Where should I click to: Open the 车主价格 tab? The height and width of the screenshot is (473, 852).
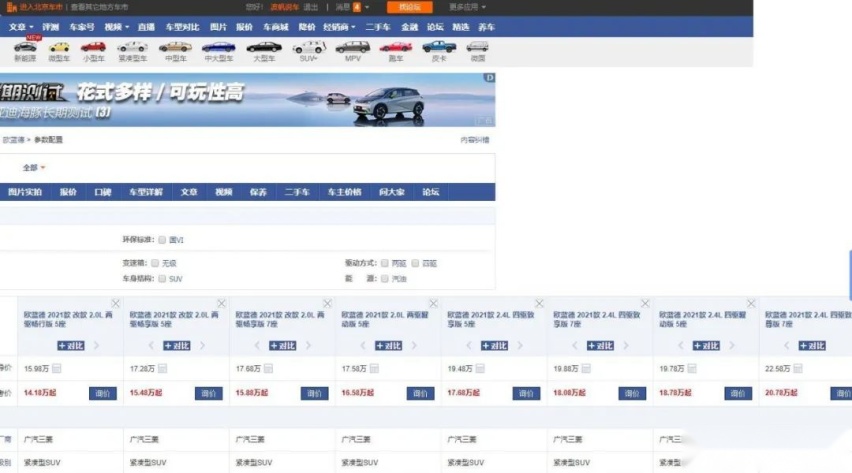344,192
